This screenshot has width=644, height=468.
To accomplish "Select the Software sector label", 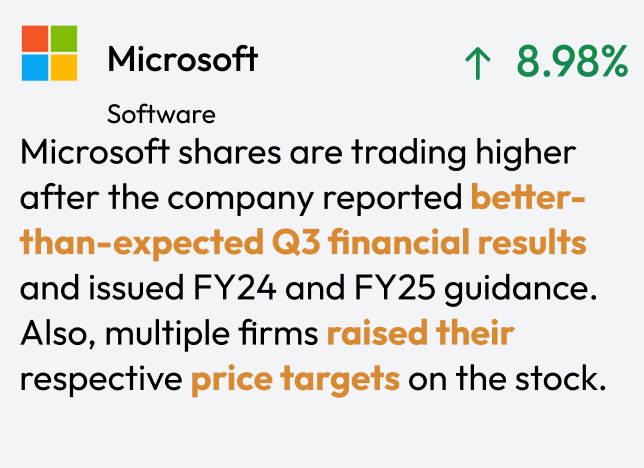I will click(161, 114).
